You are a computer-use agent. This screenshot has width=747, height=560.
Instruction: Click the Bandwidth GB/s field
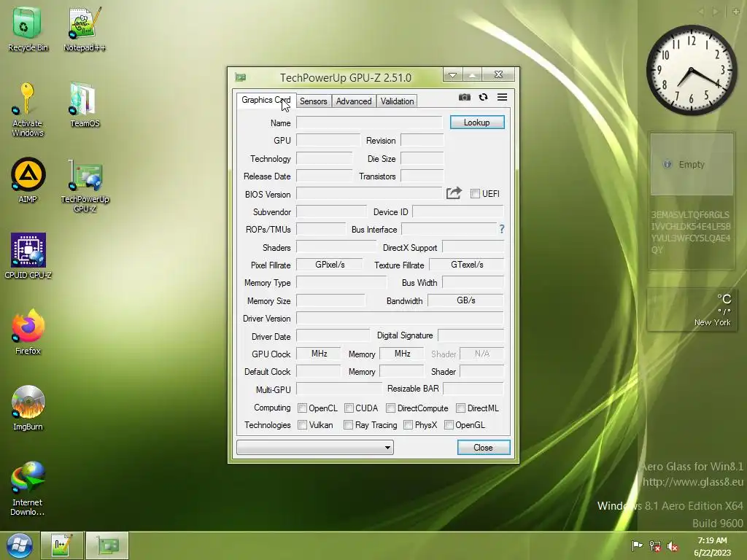click(x=465, y=300)
